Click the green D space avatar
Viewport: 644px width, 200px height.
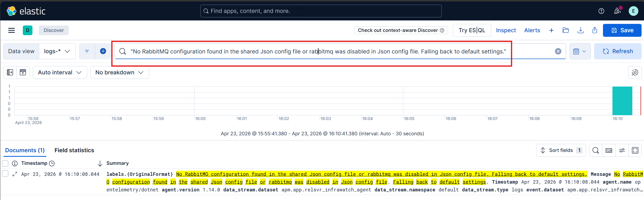click(x=28, y=30)
